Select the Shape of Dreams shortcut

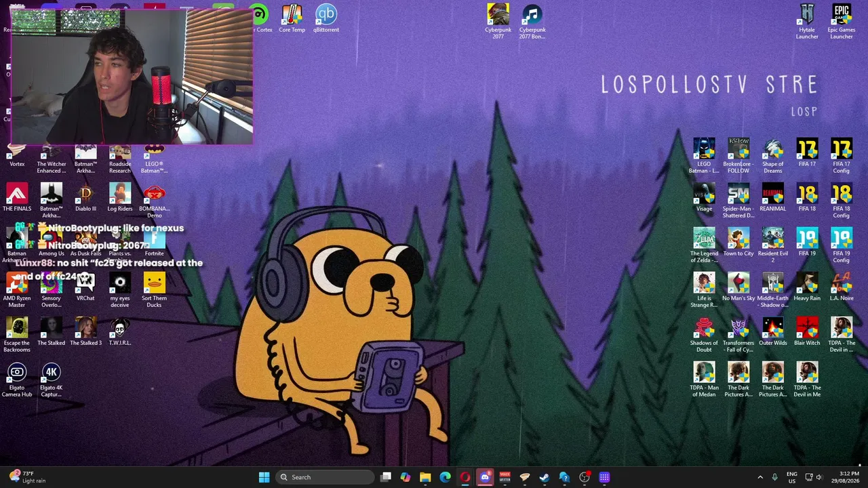(x=773, y=156)
